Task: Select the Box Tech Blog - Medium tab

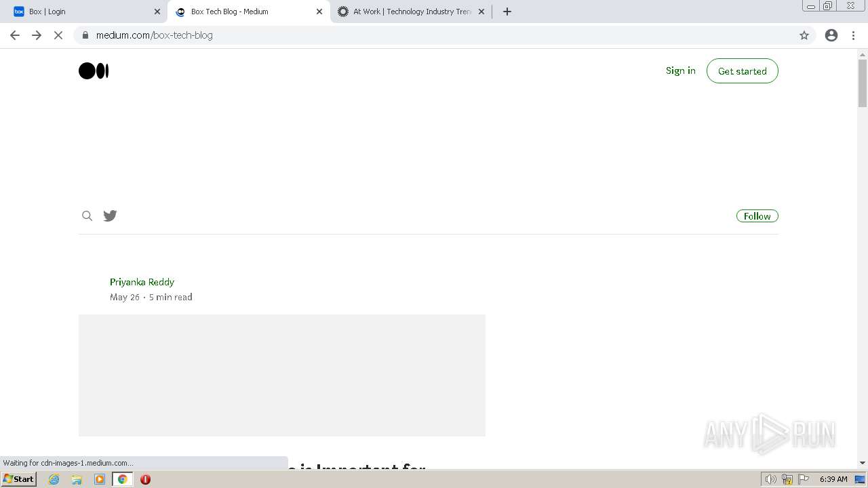Action: [x=248, y=12]
